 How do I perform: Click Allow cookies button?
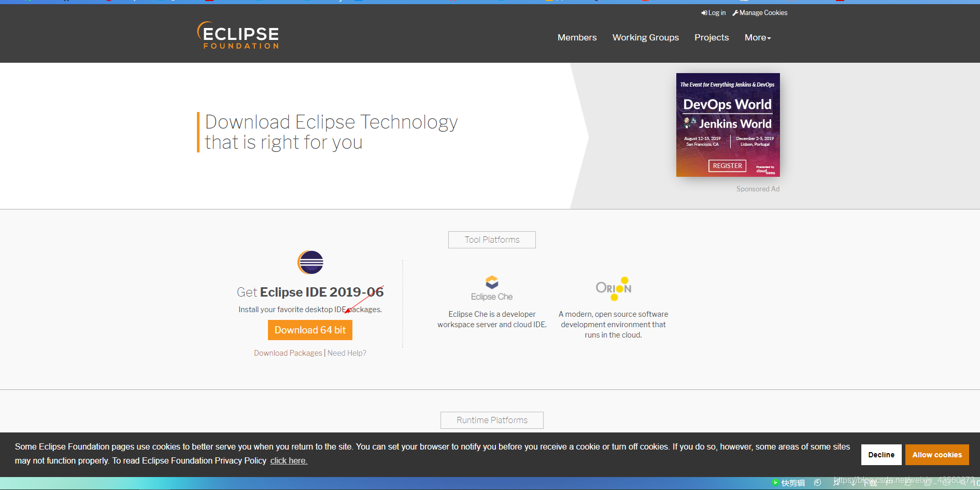[937, 455]
